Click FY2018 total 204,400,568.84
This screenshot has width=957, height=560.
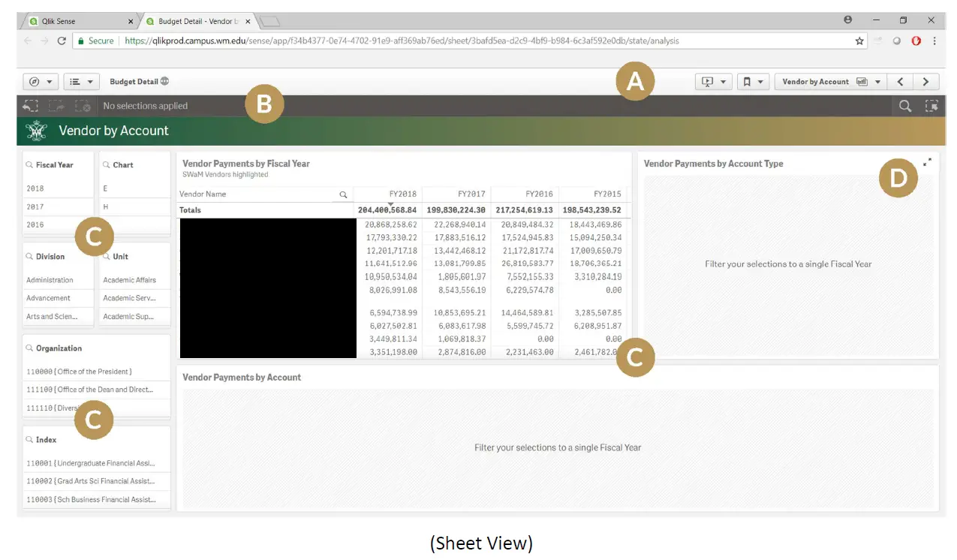click(x=387, y=210)
